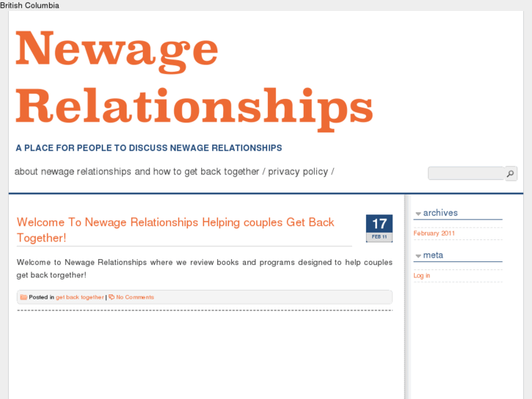
Task: Click the Log in link
Action: tap(422, 275)
